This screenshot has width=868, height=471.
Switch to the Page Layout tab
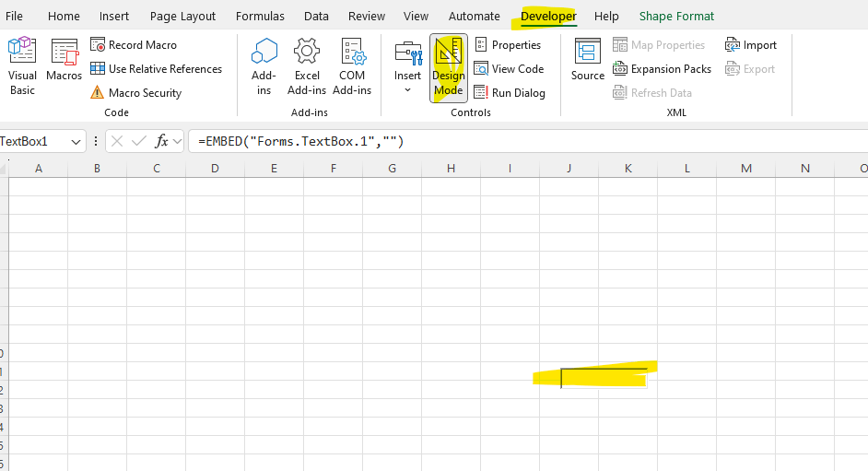coord(182,16)
